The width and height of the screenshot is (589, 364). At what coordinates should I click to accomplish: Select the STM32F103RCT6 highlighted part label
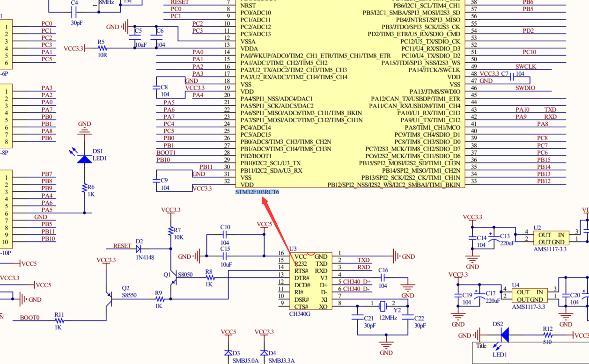coord(258,191)
